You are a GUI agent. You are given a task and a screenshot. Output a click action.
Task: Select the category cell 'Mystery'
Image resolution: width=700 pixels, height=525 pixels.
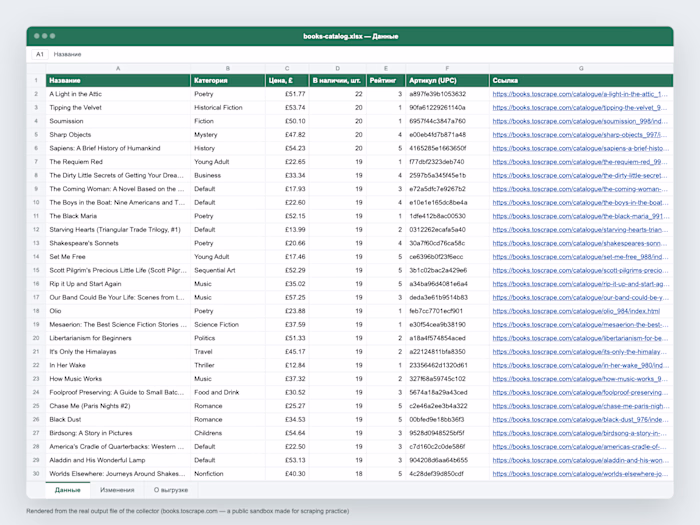pos(228,134)
